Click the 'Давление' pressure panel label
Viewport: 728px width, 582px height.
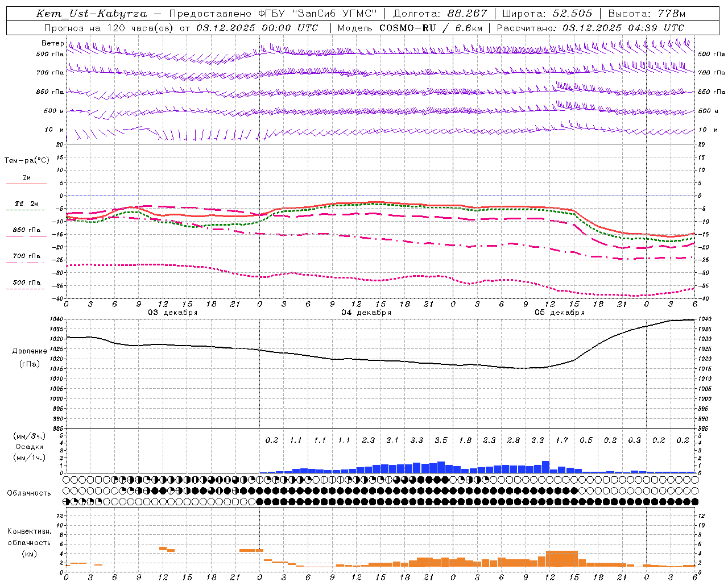pos(30,351)
